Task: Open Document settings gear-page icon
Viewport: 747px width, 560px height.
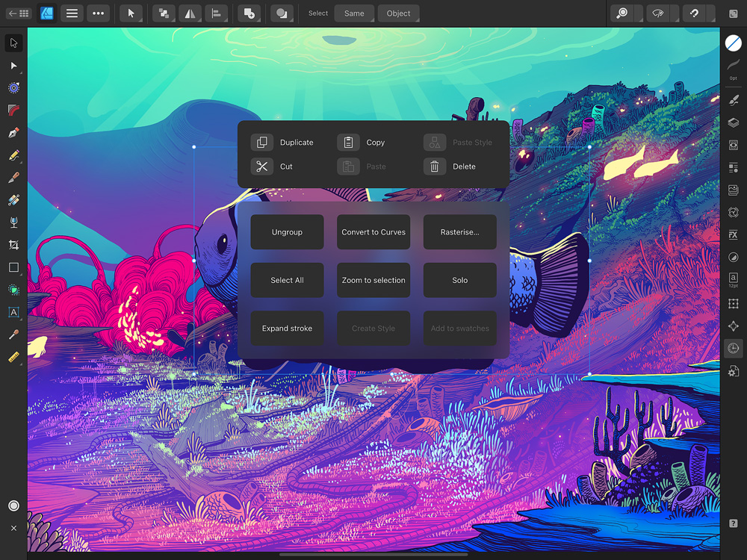Action: coord(734,371)
